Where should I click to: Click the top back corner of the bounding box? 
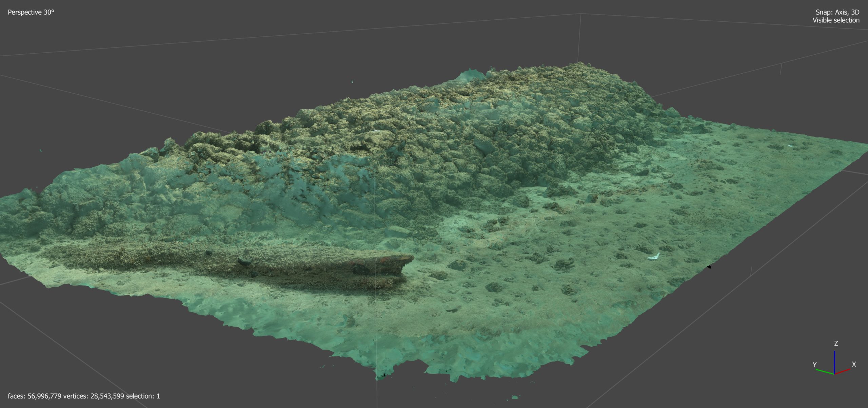581,14
